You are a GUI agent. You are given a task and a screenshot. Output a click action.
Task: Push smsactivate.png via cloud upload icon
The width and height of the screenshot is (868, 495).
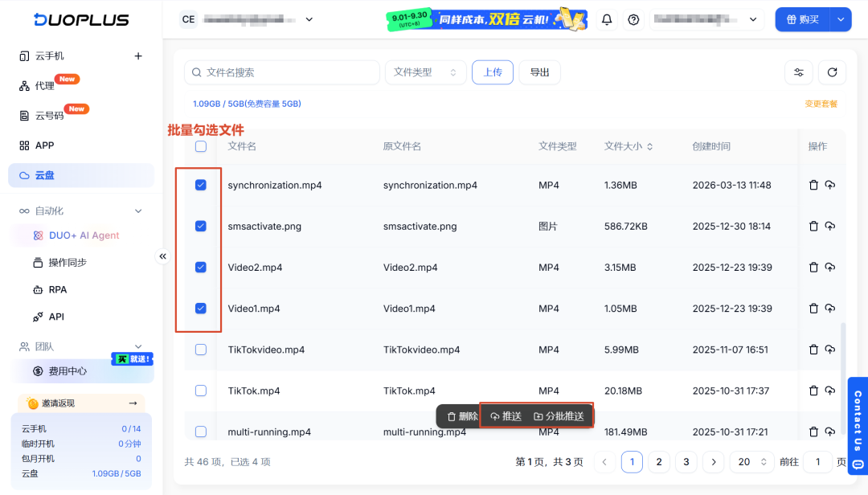click(x=829, y=226)
